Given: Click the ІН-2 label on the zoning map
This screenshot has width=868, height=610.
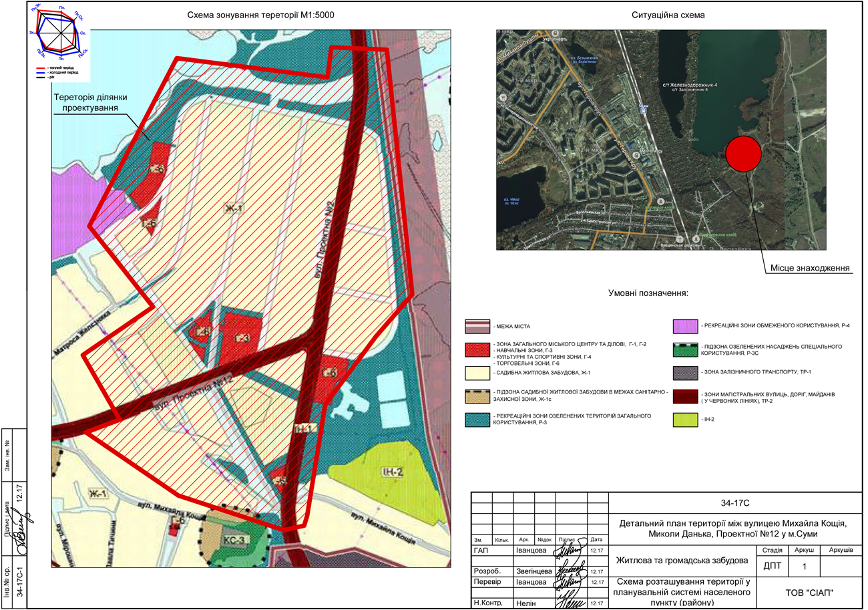Looking at the screenshot, I should tap(393, 472).
